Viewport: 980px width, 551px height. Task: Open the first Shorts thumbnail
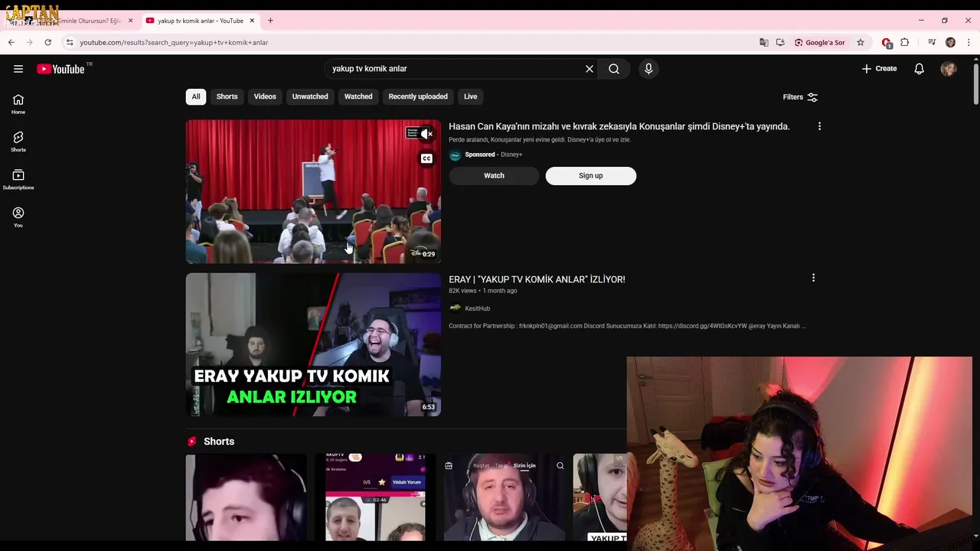pos(246,497)
